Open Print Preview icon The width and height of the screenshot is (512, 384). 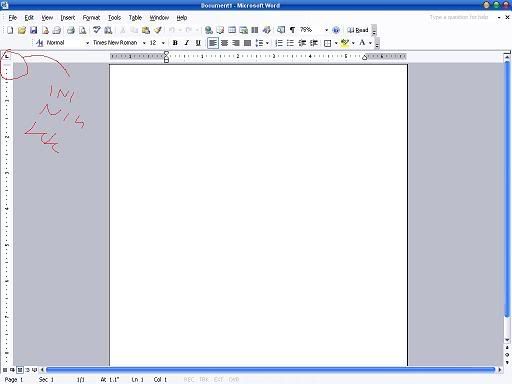(82, 30)
